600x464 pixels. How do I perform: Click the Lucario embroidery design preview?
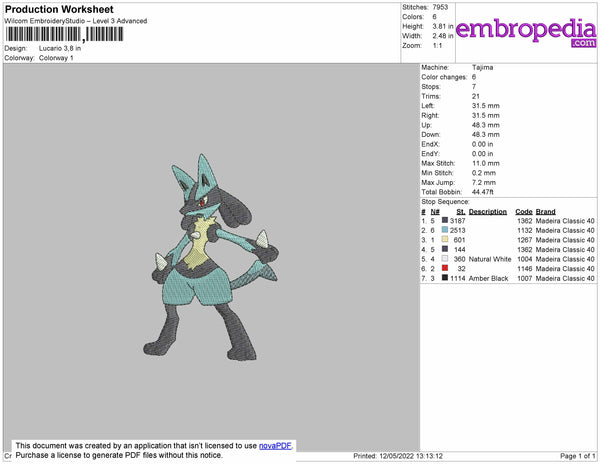pyautogui.click(x=211, y=257)
